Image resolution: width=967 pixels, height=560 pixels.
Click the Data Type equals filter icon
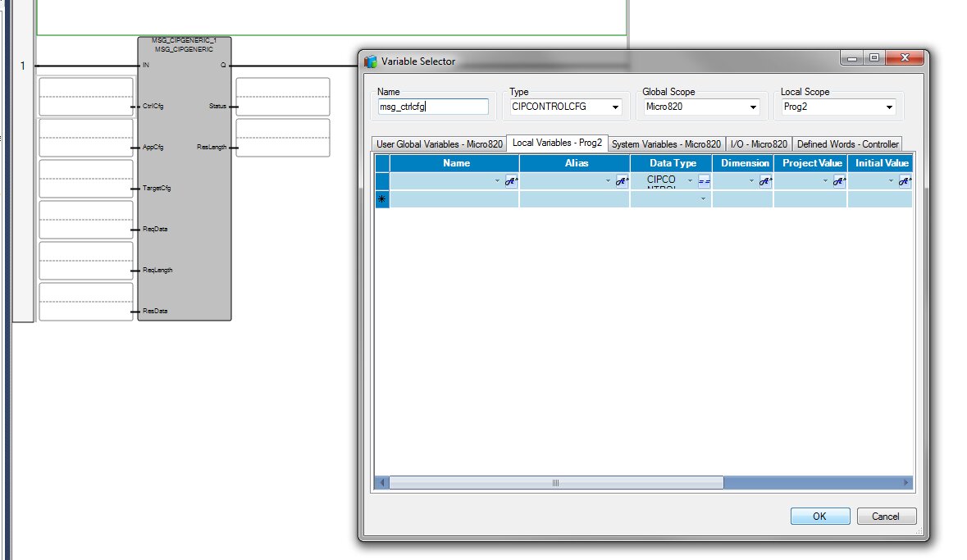[705, 181]
